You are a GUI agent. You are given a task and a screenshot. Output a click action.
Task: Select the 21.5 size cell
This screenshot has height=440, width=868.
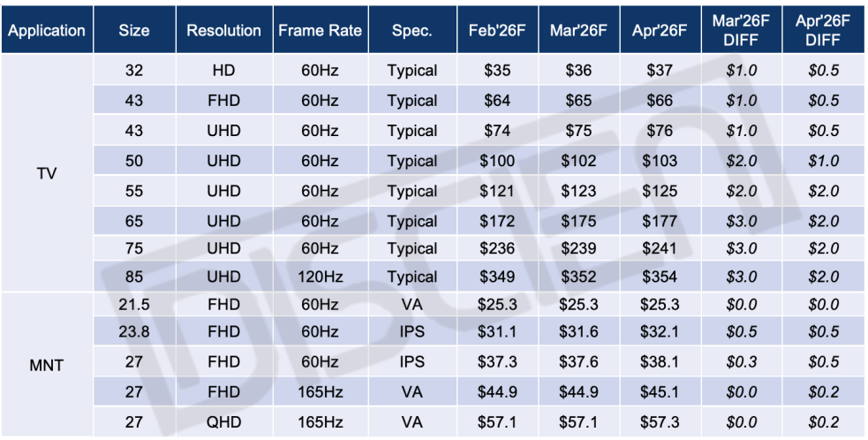coord(135,306)
